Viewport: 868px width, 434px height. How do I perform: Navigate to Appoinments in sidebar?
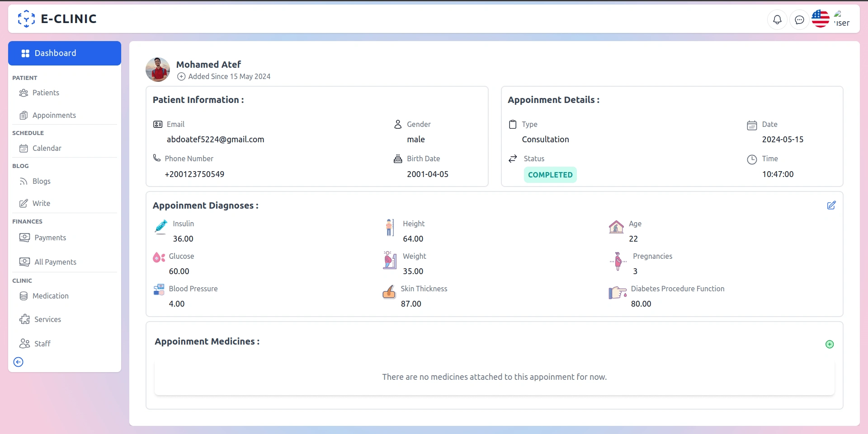tap(54, 115)
